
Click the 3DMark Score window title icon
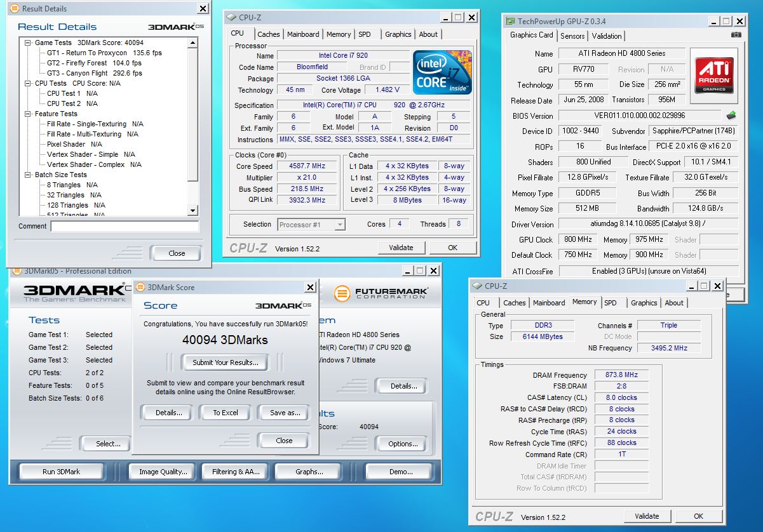(140, 287)
